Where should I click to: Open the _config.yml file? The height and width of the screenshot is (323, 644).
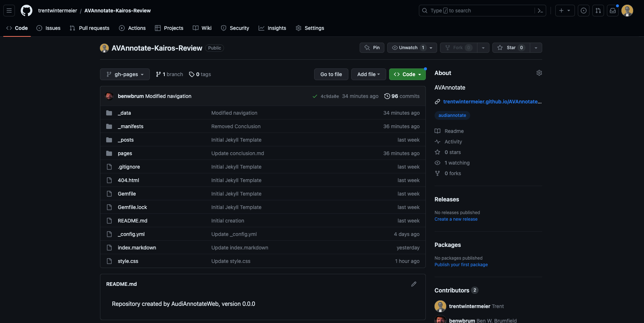(131, 234)
